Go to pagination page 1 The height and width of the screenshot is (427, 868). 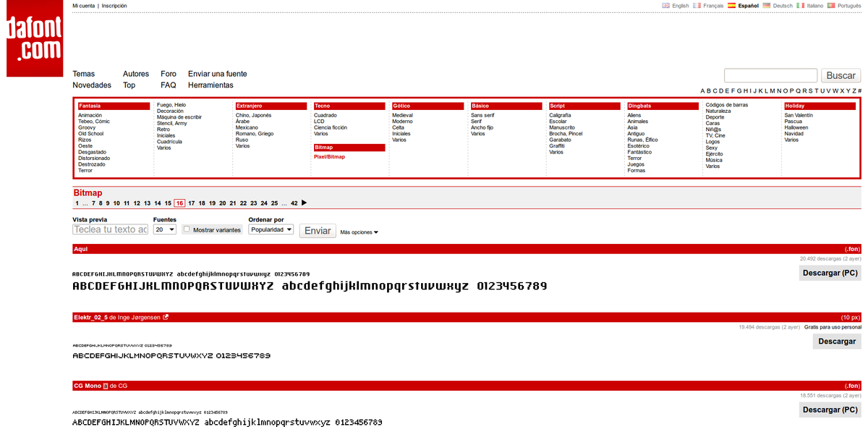pyautogui.click(x=77, y=203)
